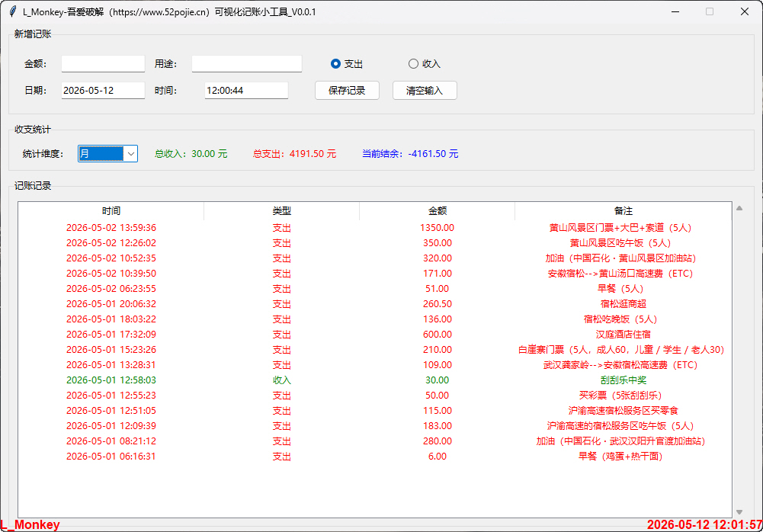Click the L_Monkey status bar label
This screenshot has height=532, width=763.
tap(30, 524)
